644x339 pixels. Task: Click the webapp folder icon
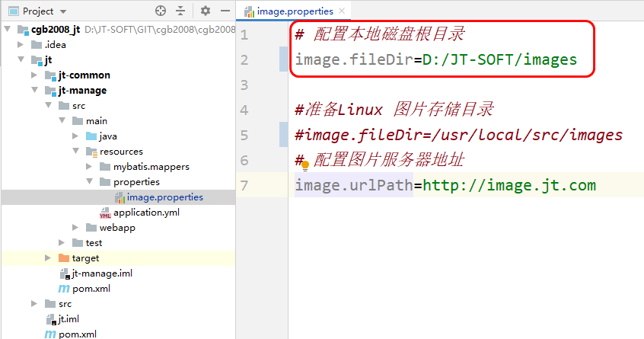(91, 227)
